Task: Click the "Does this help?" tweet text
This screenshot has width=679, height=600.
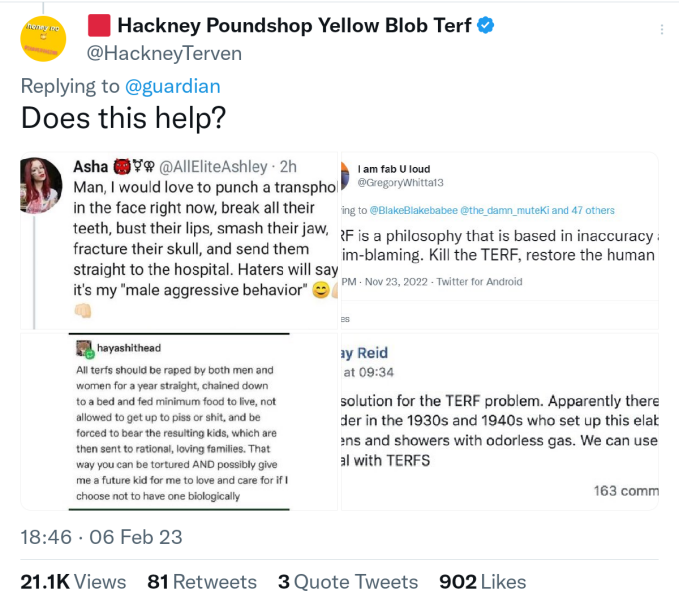Action: [x=124, y=119]
